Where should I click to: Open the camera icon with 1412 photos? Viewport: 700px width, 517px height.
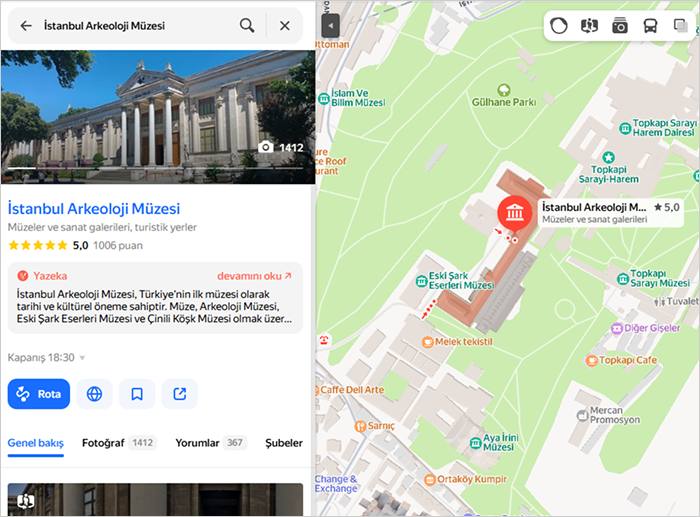pyautogui.click(x=266, y=147)
